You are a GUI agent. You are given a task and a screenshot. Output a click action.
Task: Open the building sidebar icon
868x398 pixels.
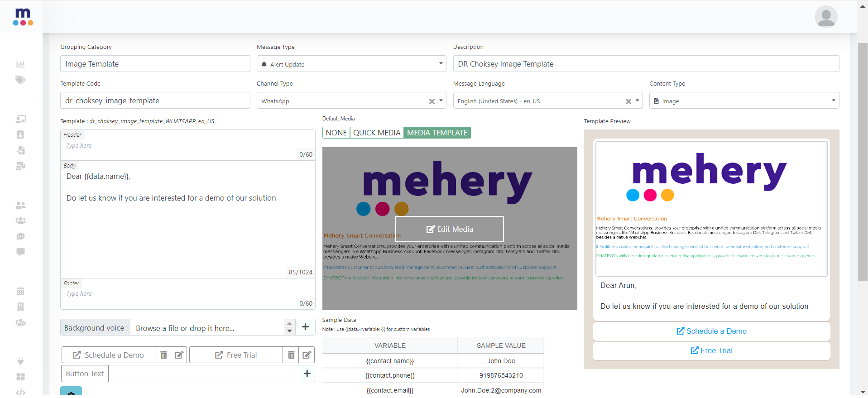(x=20, y=307)
